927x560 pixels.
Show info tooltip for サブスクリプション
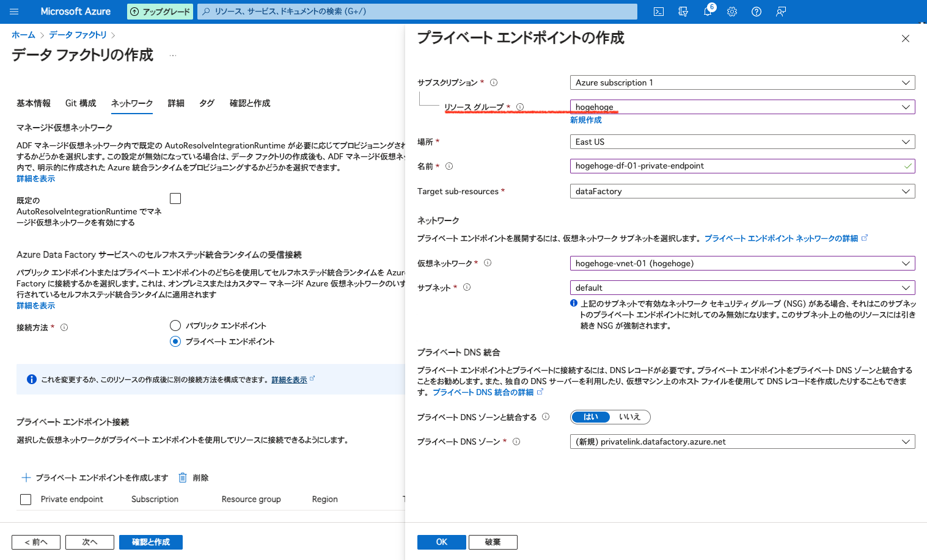tap(494, 82)
